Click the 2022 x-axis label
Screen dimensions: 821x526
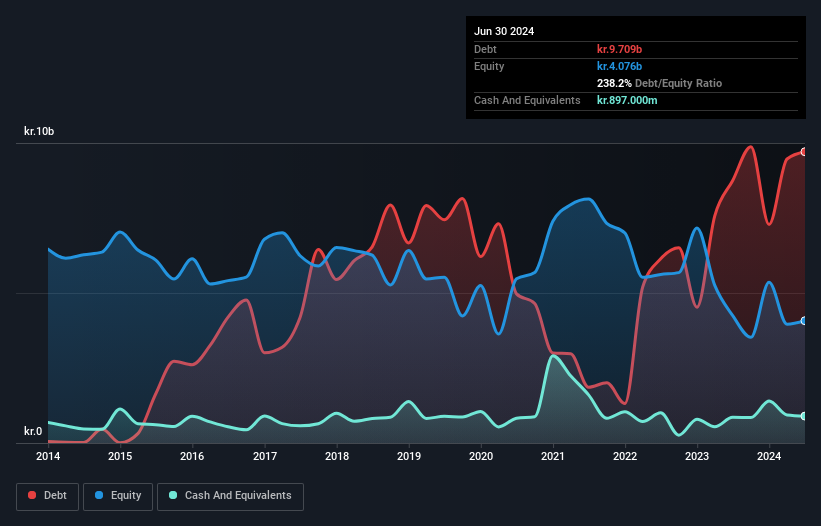(x=625, y=456)
